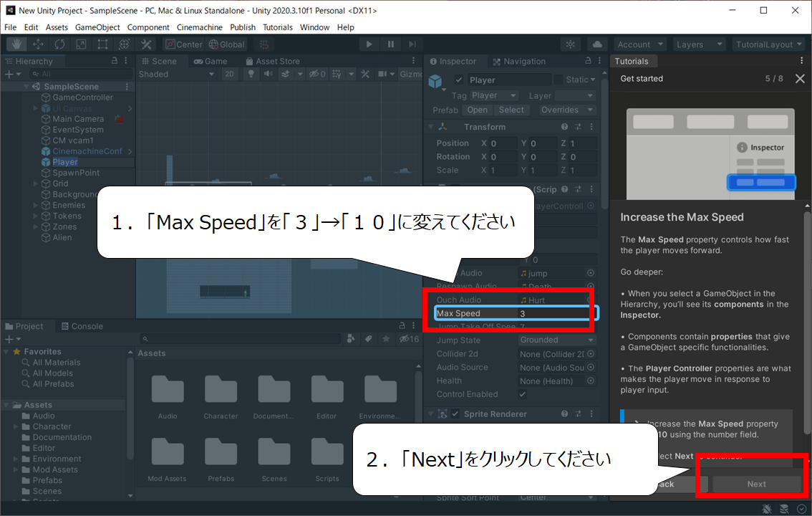Screen dimensions: 812x516
Task: Select GameController in Hierarchy
Action: point(82,97)
